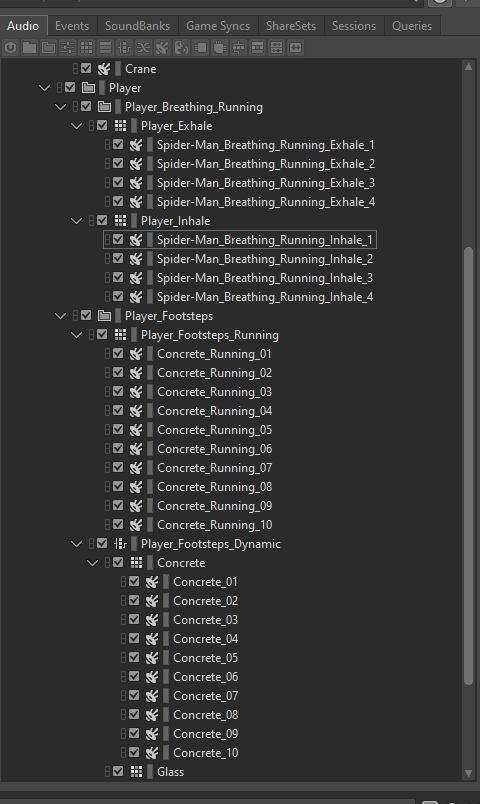This screenshot has width=480, height=804.
Task: Create a Switch Container from toolbar
Action: tap(124, 48)
